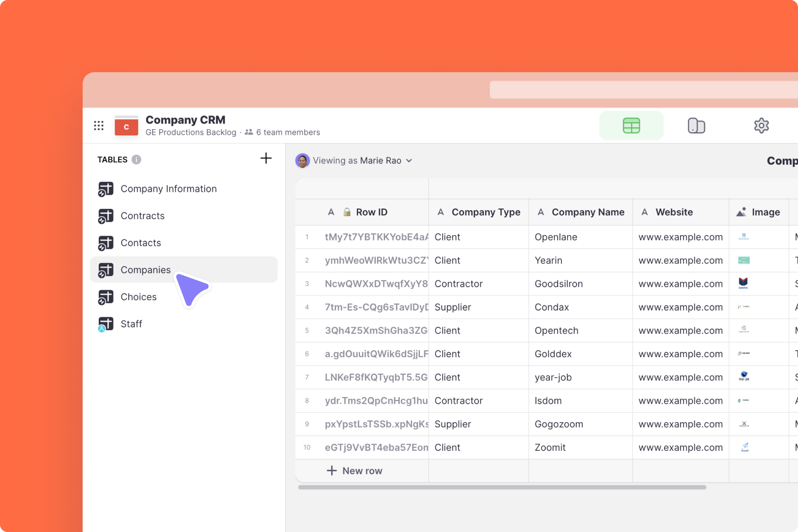Switch to the data table view icon
The width and height of the screenshot is (798, 532).
click(x=631, y=125)
